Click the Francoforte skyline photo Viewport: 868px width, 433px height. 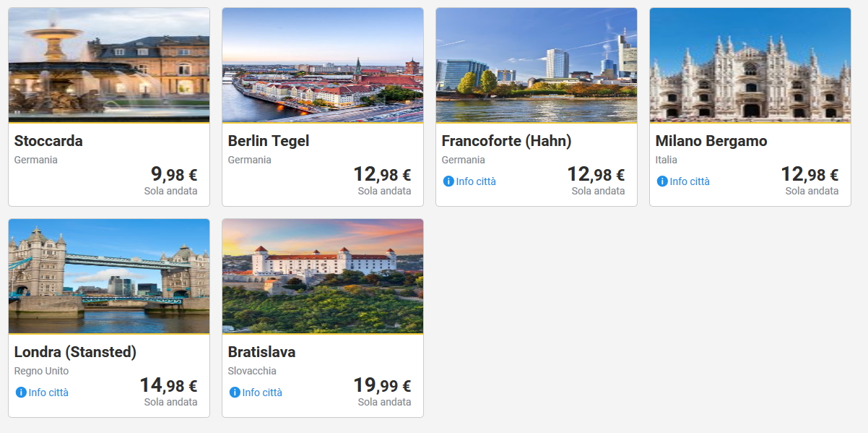pos(537,65)
